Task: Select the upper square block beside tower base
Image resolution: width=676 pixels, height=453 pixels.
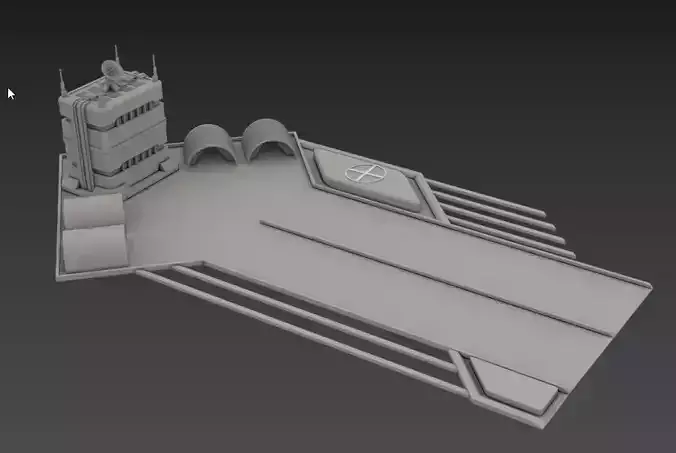Action: coord(94,210)
